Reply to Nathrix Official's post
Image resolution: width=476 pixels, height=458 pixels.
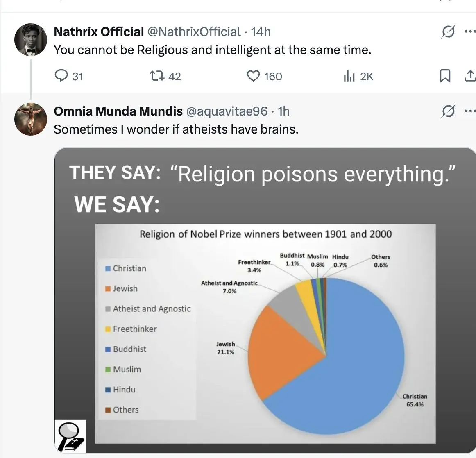coord(61,76)
